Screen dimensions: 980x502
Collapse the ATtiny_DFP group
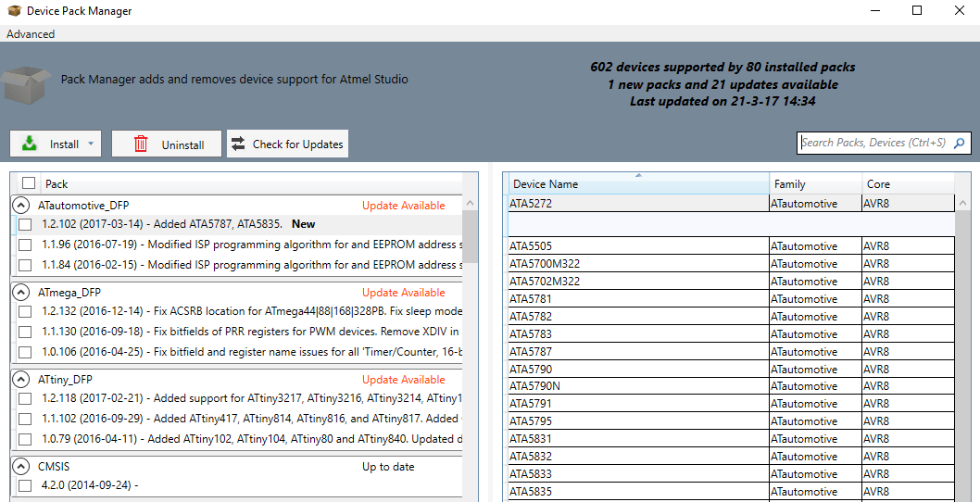(x=21, y=379)
